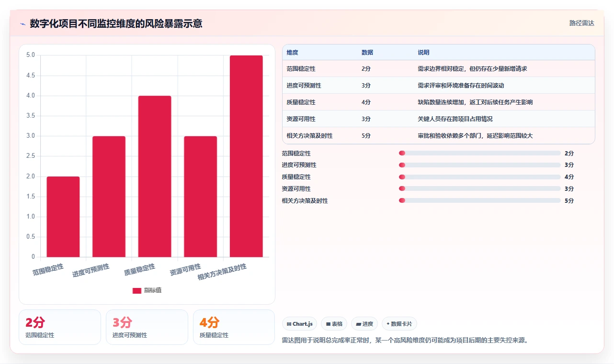Click the chart x-axis label 范围稳定性

pos(48,270)
